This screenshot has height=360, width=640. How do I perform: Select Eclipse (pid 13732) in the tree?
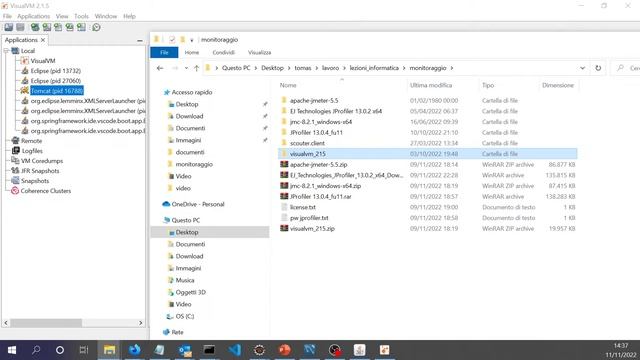click(x=56, y=71)
